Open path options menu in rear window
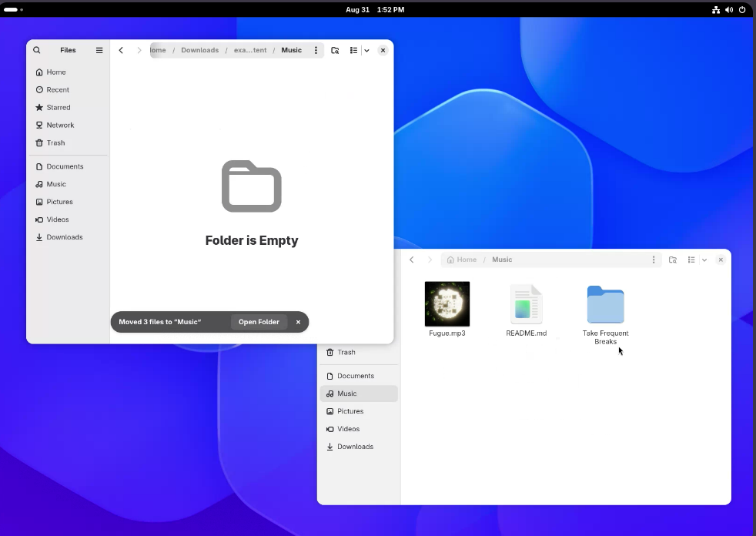Image resolution: width=756 pixels, height=536 pixels. click(654, 260)
